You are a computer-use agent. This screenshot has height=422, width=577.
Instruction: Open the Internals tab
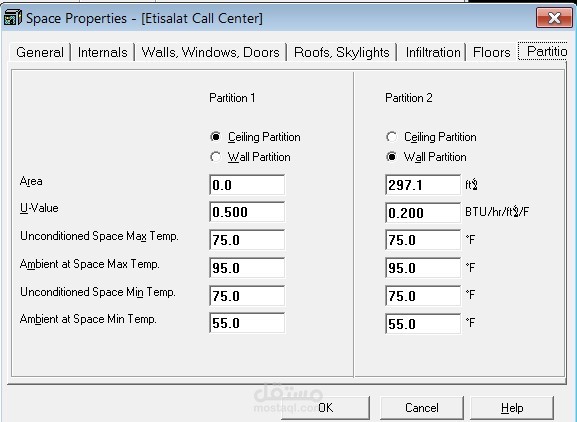click(x=103, y=52)
